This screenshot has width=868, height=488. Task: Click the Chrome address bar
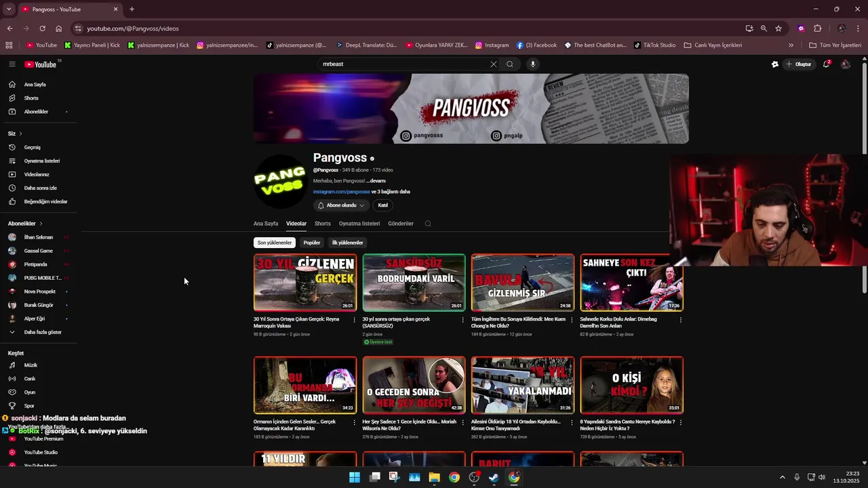[x=407, y=28]
